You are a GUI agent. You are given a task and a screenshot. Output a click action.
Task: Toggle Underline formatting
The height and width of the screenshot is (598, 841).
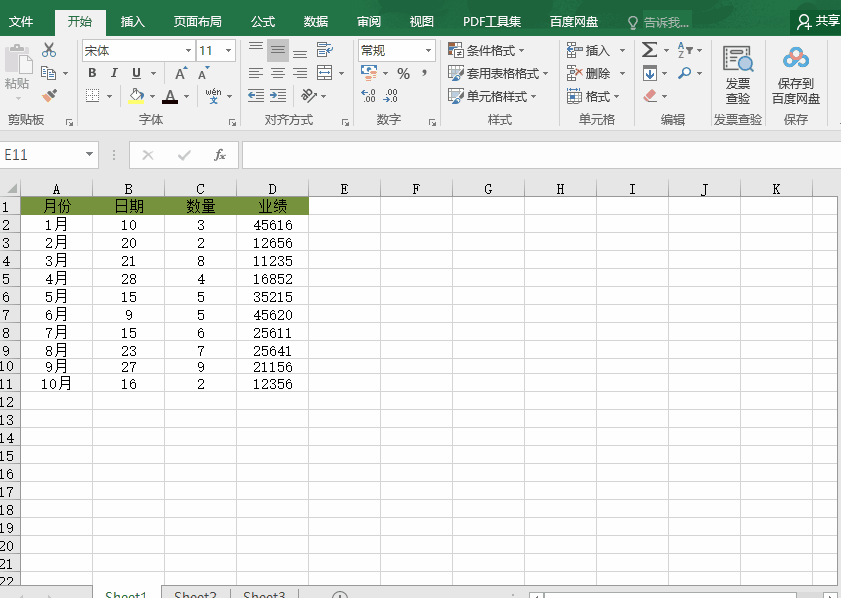[x=136, y=73]
